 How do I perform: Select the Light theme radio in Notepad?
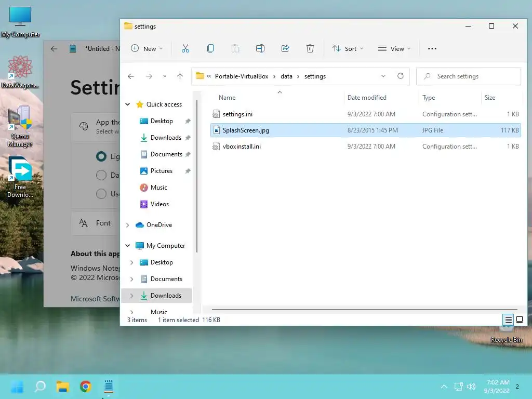click(101, 156)
